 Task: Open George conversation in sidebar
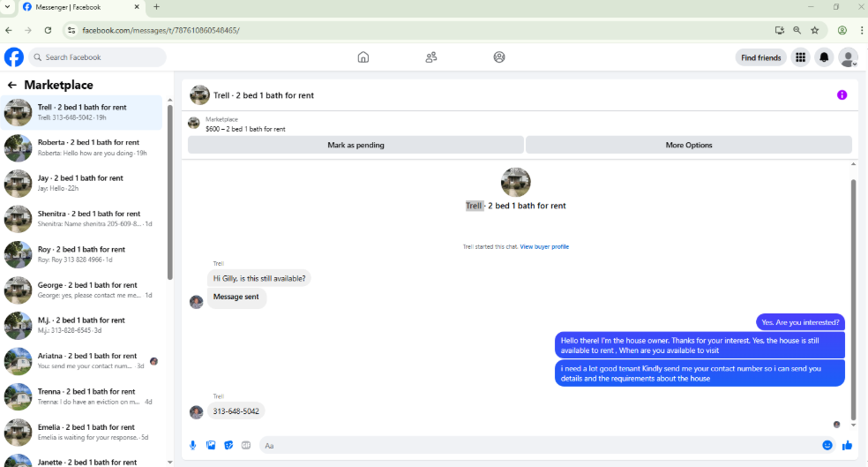coord(82,290)
